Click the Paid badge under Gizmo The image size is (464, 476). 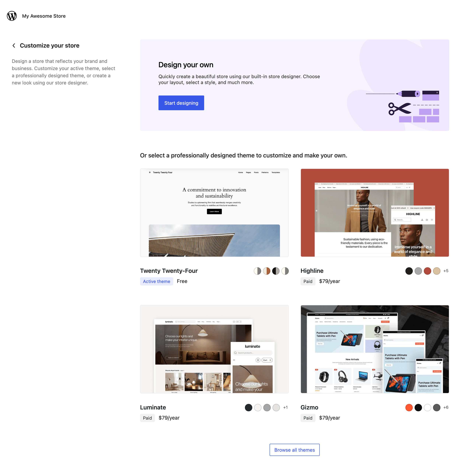308,418
